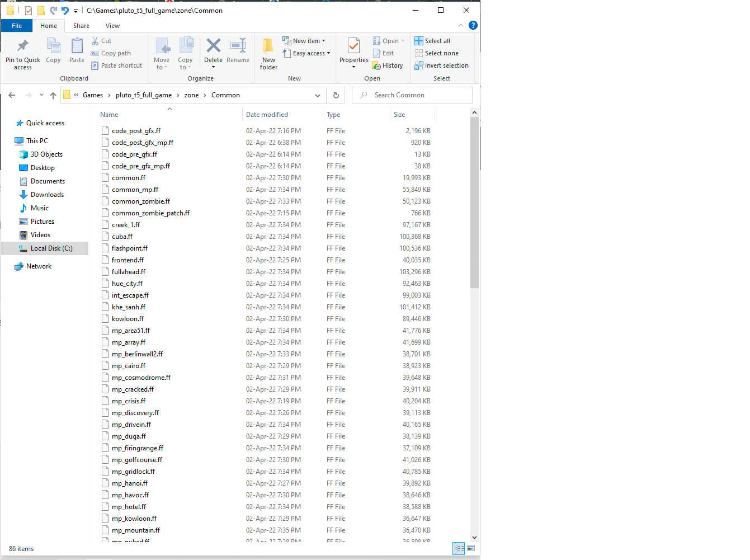Select Local Disk (C:)
This screenshot has width=750, height=560.
(45, 248)
